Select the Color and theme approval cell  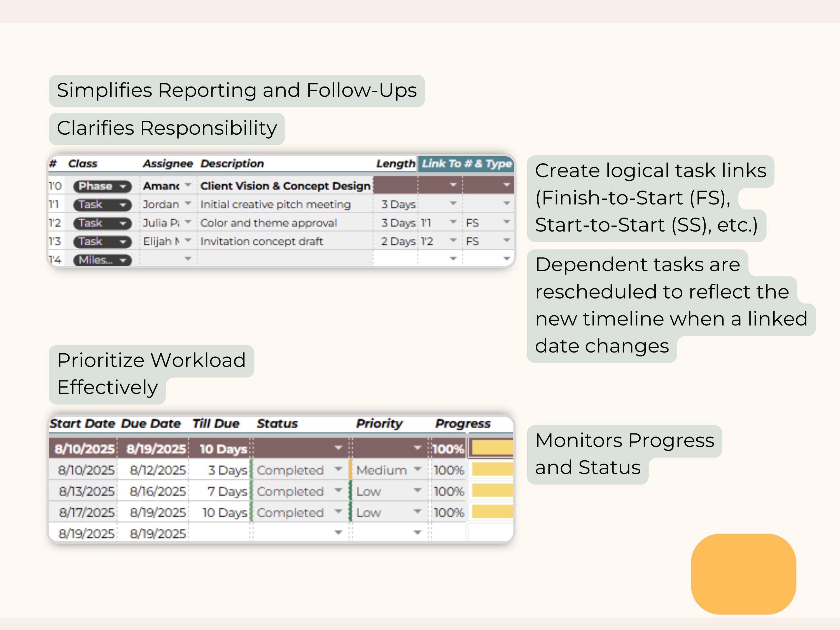[285, 223]
